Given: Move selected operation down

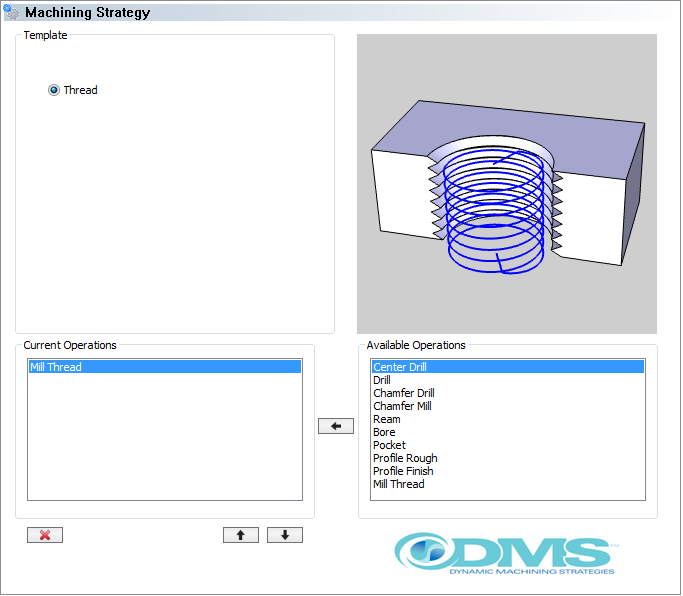Looking at the screenshot, I should tap(285, 535).
